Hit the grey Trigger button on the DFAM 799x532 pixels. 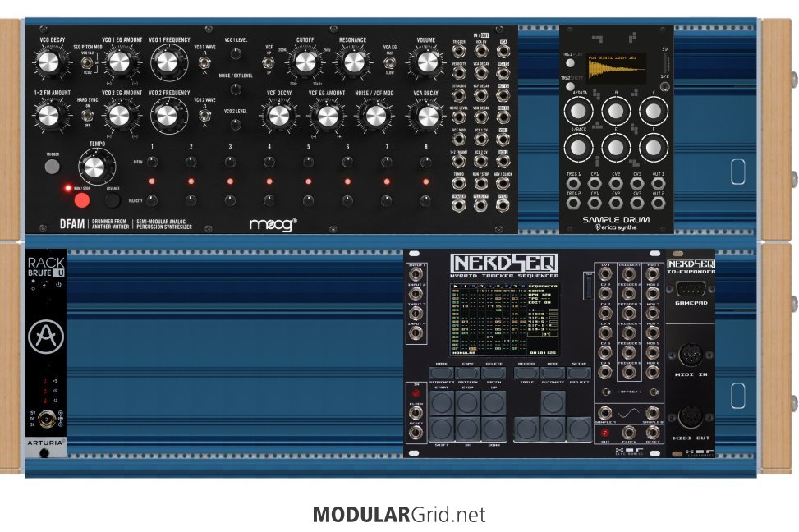point(52,166)
